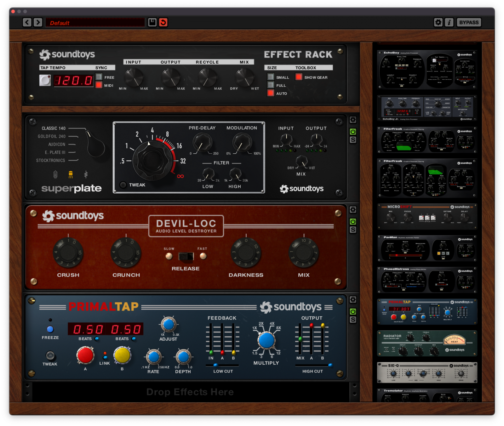This screenshot has width=504, height=426.
Task: Select FULL rack size
Action: click(271, 85)
